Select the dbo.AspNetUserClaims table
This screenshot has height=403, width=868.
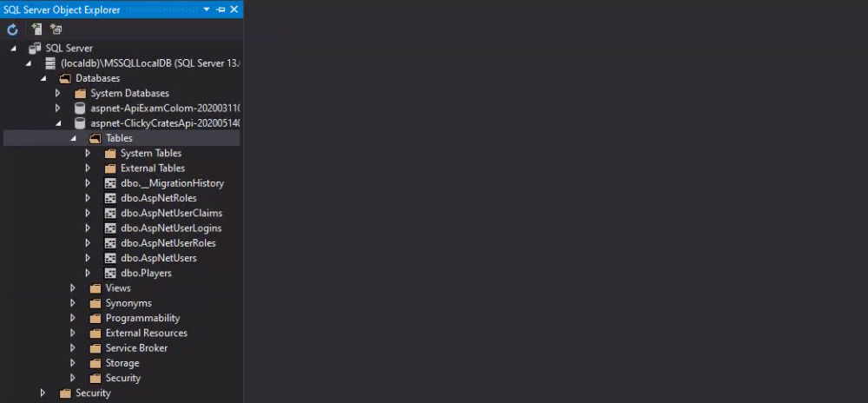[172, 213]
